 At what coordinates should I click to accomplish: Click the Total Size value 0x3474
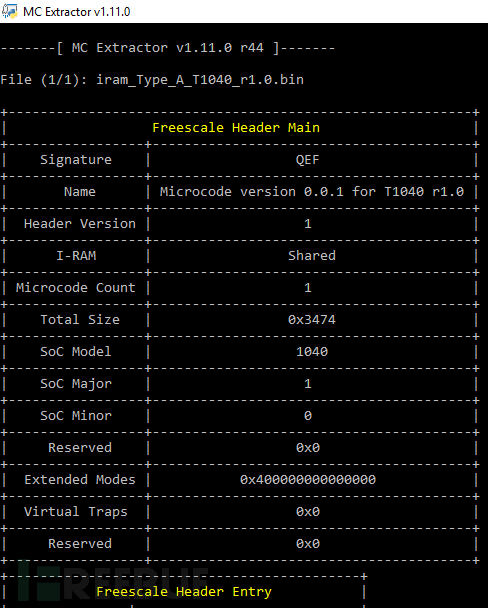[x=312, y=320]
